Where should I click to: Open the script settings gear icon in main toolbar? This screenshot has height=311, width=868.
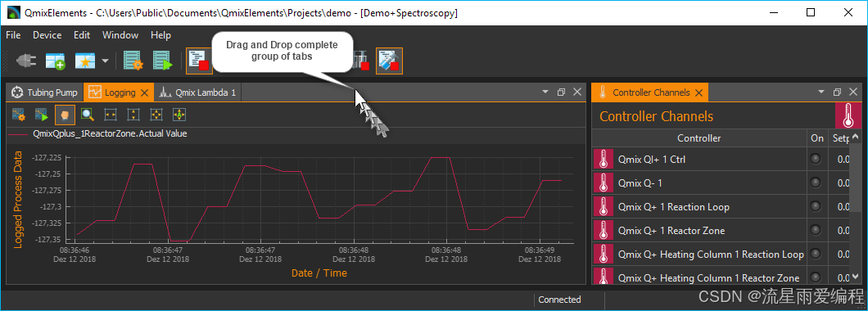coord(133,61)
